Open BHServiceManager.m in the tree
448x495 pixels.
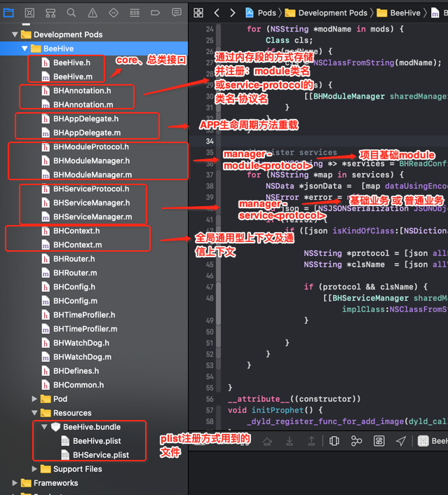pos(87,217)
